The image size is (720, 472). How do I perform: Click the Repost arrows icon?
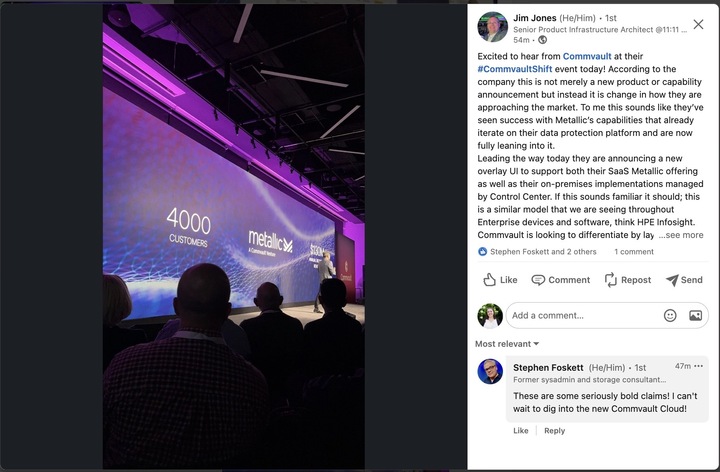610,280
